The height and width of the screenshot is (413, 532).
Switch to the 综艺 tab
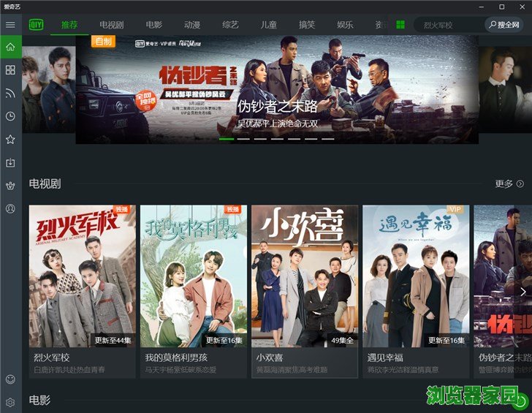(x=230, y=25)
